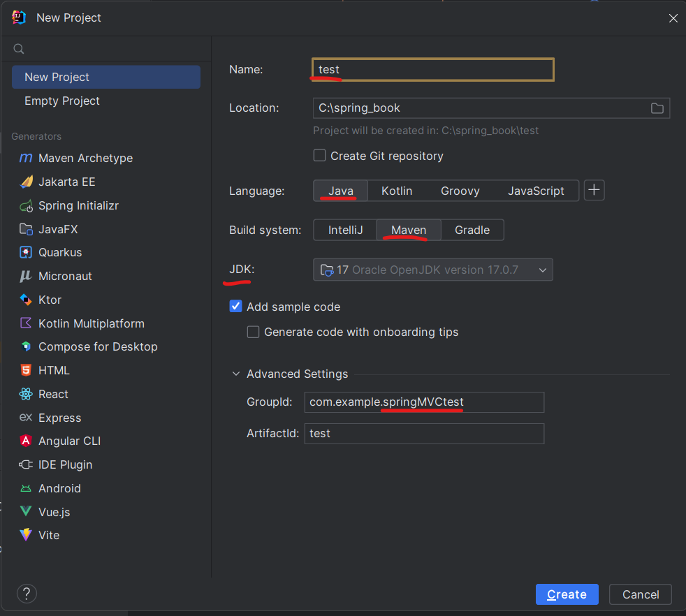Click the Kotlin Multiplatform icon
The width and height of the screenshot is (686, 616).
point(26,323)
